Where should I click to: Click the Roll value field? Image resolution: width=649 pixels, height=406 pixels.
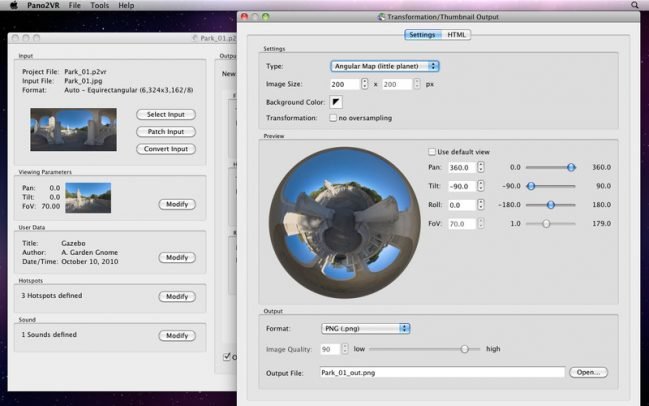coord(462,205)
